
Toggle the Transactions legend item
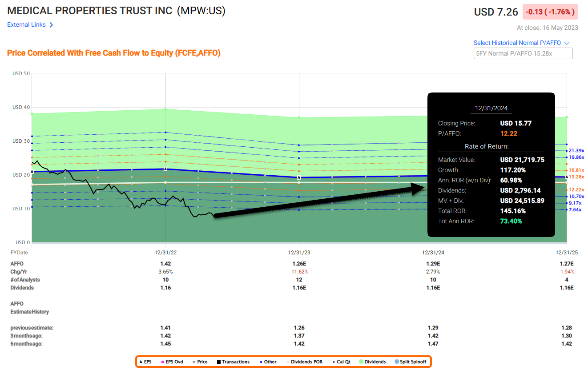tap(233, 362)
